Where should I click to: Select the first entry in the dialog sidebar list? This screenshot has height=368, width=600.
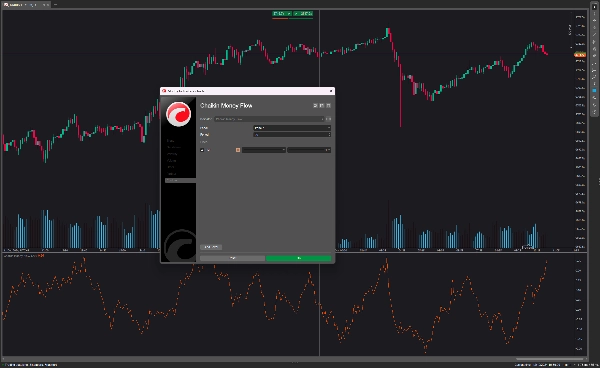coord(171,141)
